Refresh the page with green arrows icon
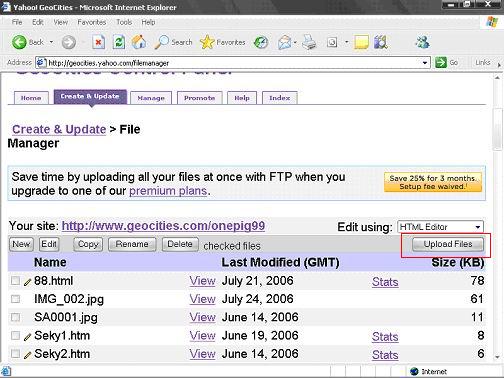Image resolution: width=504 pixels, height=378 pixels. point(119,42)
